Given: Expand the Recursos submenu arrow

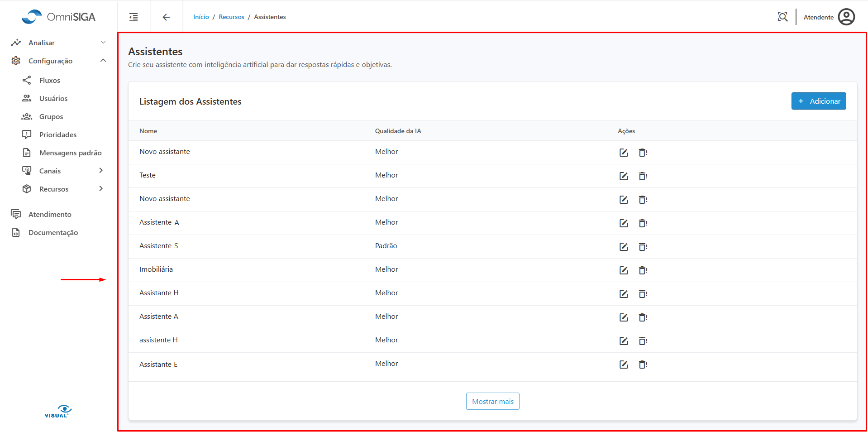Looking at the screenshot, I should pyautogui.click(x=101, y=189).
